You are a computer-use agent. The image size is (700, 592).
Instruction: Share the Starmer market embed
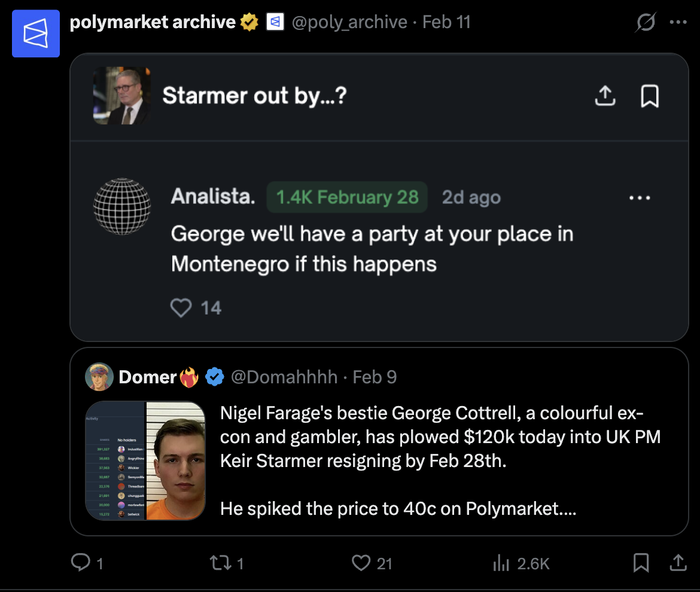pyautogui.click(x=605, y=96)
